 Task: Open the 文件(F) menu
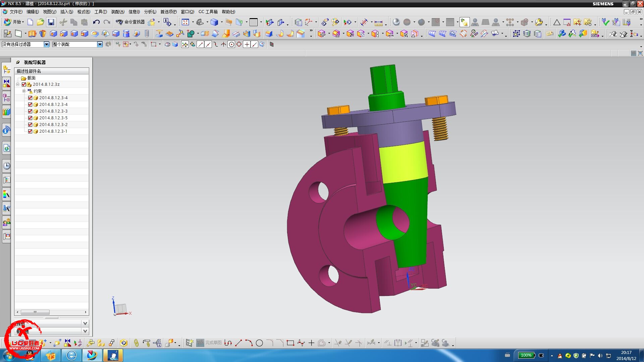[16, 12]
